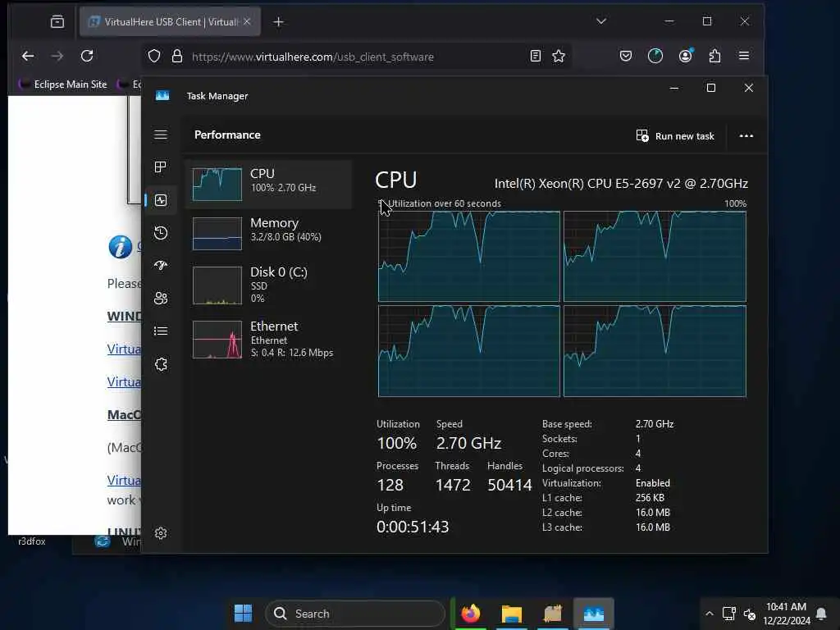This screenshot has width=840, height=630.
Task: Open notifications bell in taskbar
Action: (820, 614)
